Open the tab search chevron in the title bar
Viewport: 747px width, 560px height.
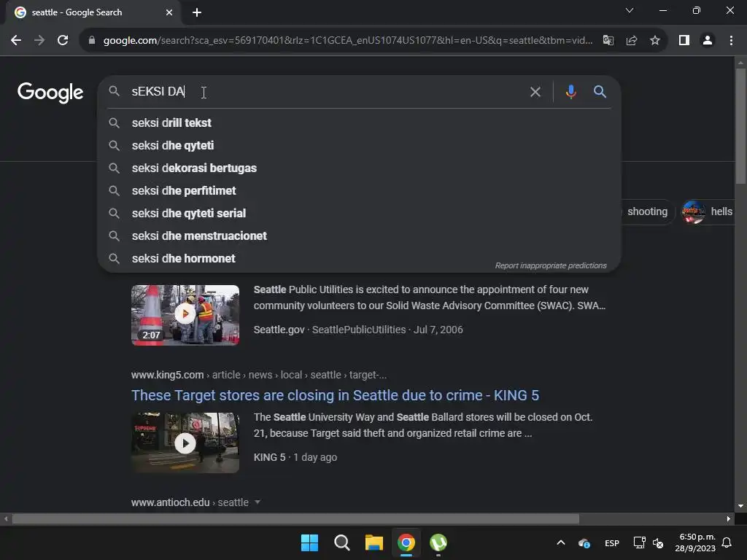pyautogui.click(x=630, y=10)
